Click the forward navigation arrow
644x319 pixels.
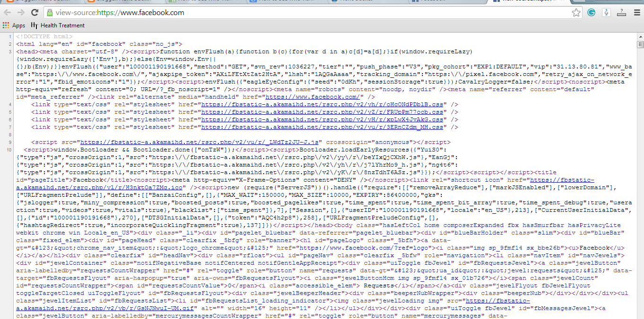point(22,13)
